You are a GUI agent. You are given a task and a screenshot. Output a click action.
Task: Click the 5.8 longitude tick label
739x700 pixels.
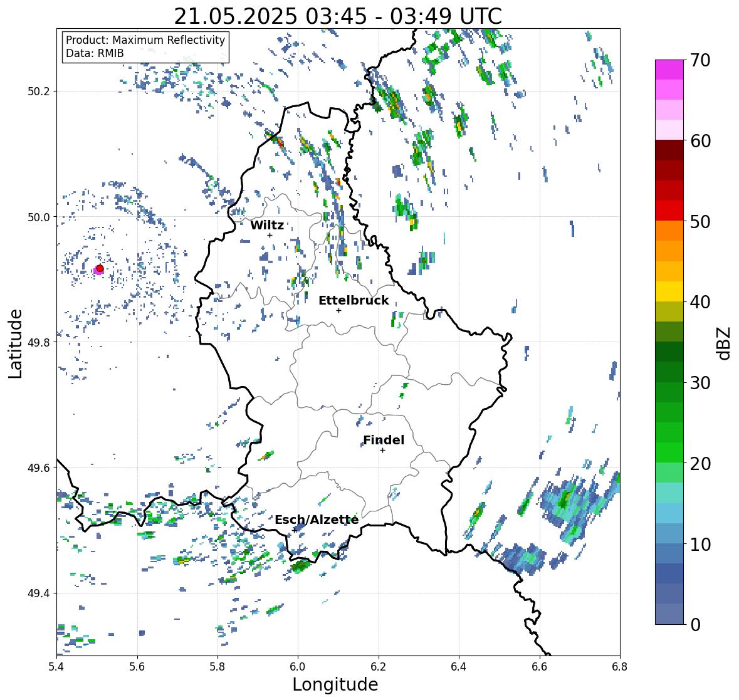pyautogui.click(x=218, y=667)
